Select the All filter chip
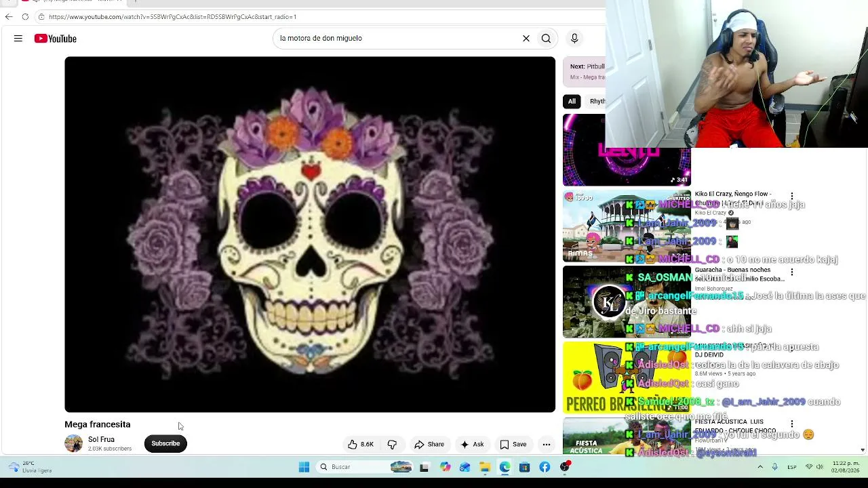Screen dimensions: 868x488 click(x=572, y=102)
